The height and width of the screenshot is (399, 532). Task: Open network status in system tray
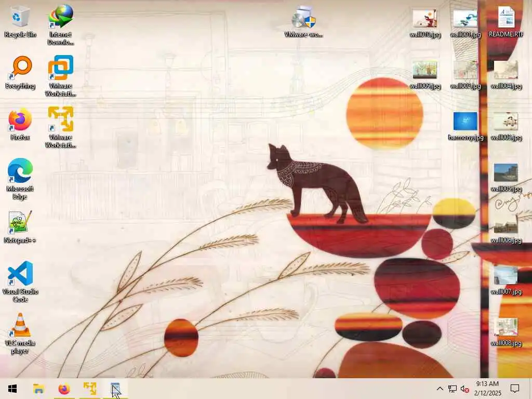click(453, 389)
